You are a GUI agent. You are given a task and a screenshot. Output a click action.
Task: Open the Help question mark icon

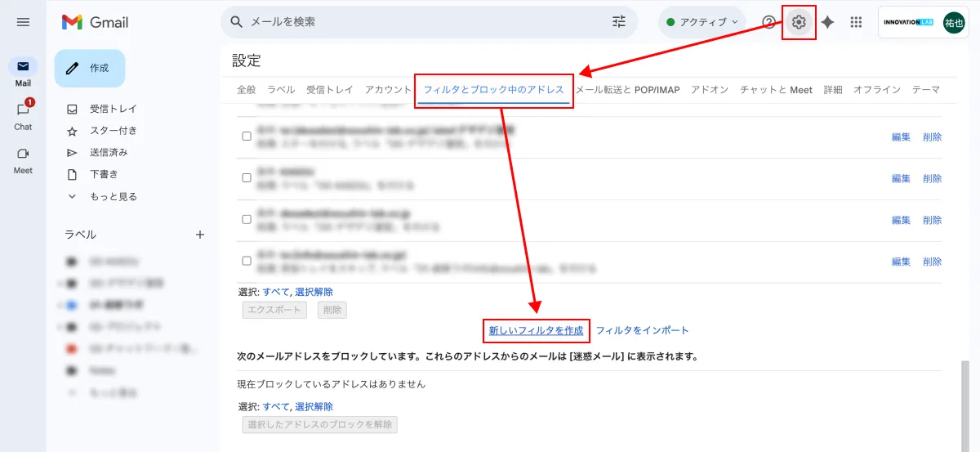click(x=768, y=22)
